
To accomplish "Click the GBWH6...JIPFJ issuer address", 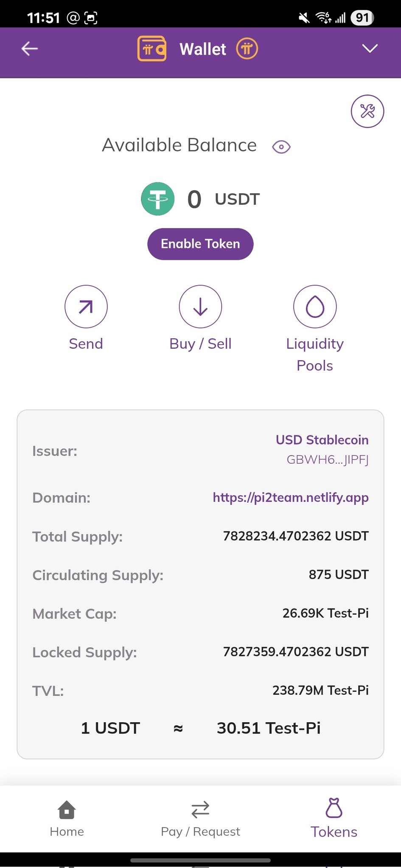I will (x=328, y=459).
